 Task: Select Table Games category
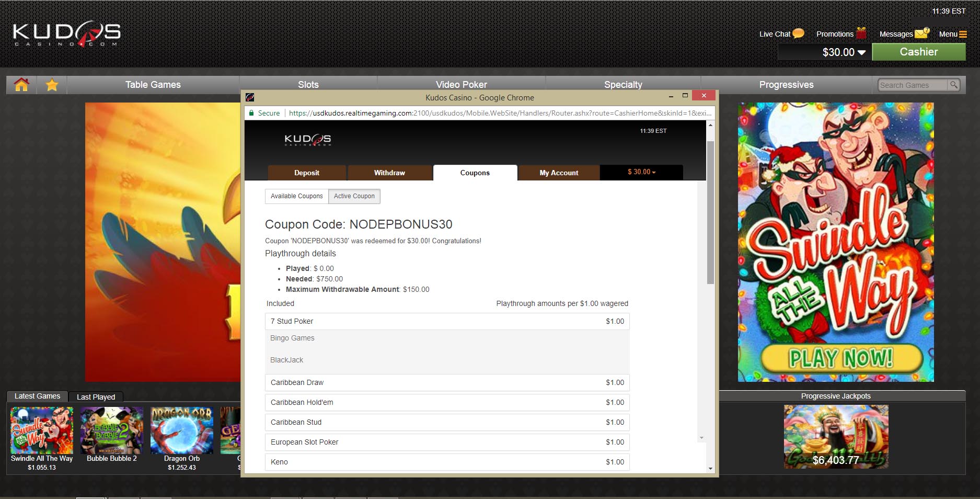(x=153, y=85)
